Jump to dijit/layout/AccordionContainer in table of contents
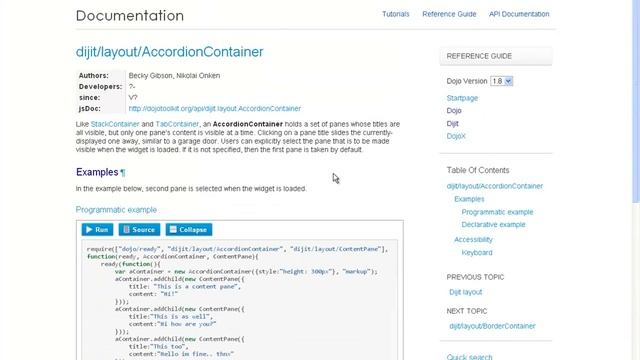The height and width of the screenshot is (360, 640). tap(495, 186)
